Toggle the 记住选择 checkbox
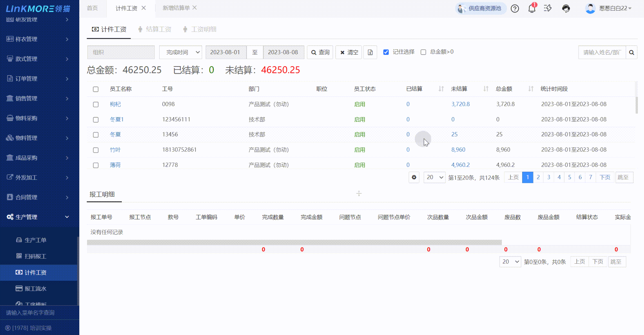 [x=386, y=52]
